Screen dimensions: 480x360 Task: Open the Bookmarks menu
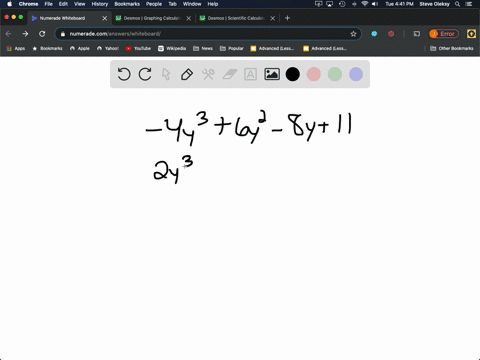pyautogui.click(x=127, y=4)
